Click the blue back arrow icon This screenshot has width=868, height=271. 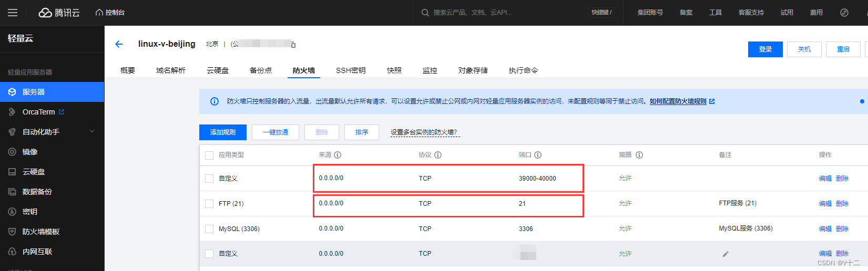[x=119, y=44]
